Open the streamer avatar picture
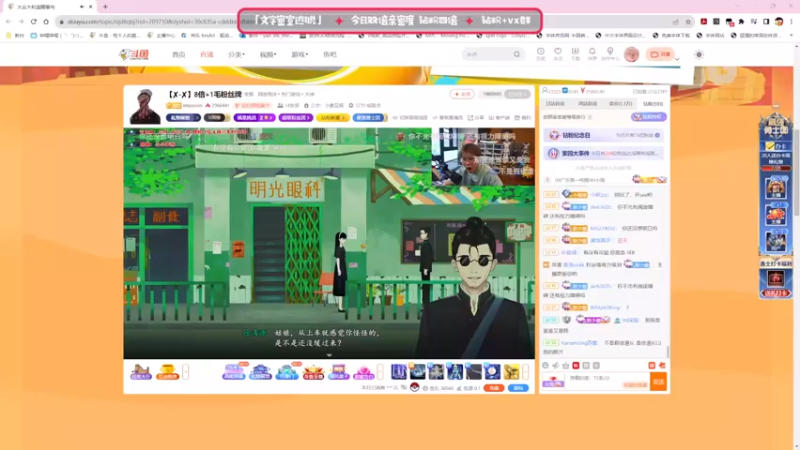Image resolution: width=800 pixels, height=450 pixels. pyautogui.click(x=145, y=106)
